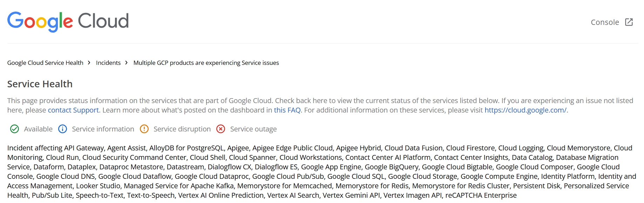Navigate to Incidents breadcrumb

(x=108, y=63)
